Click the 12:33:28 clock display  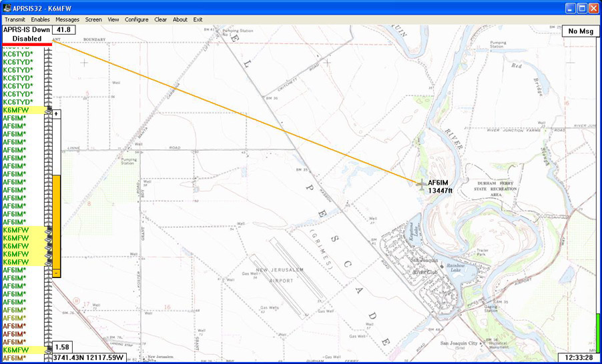pyautogui.click(x=575, y=358)
